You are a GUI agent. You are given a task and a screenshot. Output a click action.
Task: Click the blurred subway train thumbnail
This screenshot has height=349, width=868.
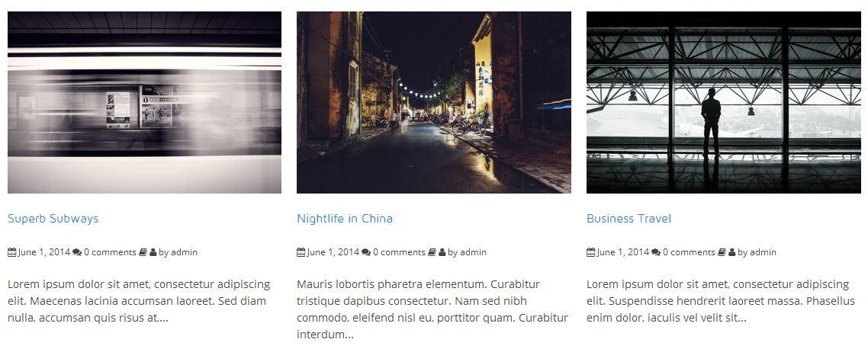coord(144,102)
